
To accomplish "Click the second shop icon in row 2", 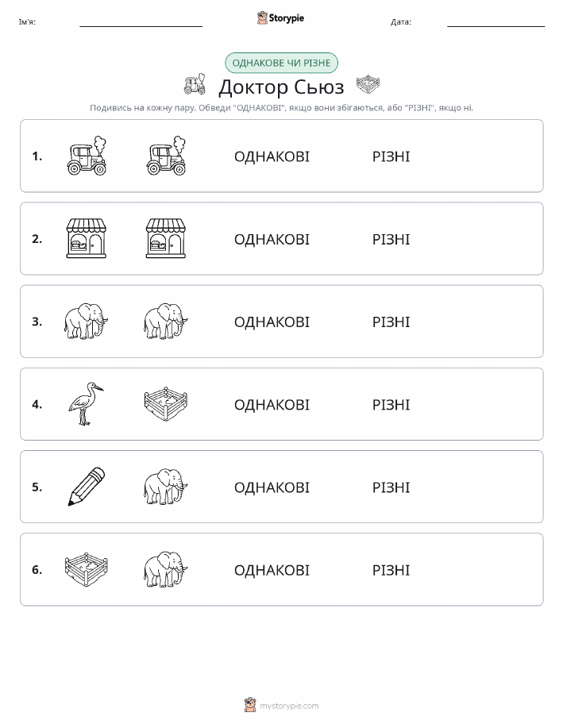I will pyautogui.click(x=166, y=239).
